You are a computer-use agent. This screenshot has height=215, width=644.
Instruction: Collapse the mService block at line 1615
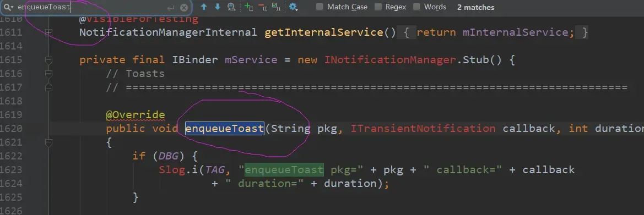pyautogui.click(x=48, y=60)
